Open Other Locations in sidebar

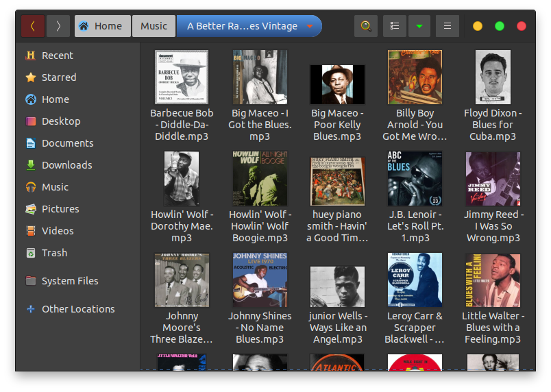(77, 309)
